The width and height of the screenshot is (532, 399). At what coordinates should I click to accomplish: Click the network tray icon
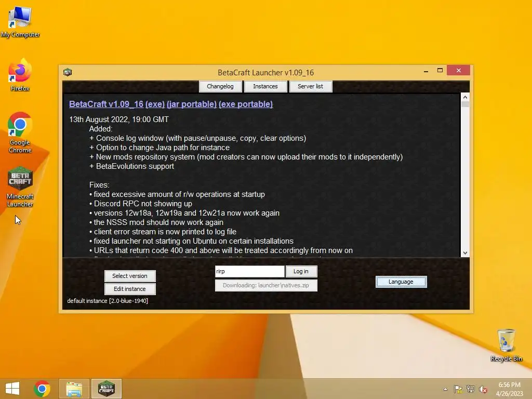[470, 389]
